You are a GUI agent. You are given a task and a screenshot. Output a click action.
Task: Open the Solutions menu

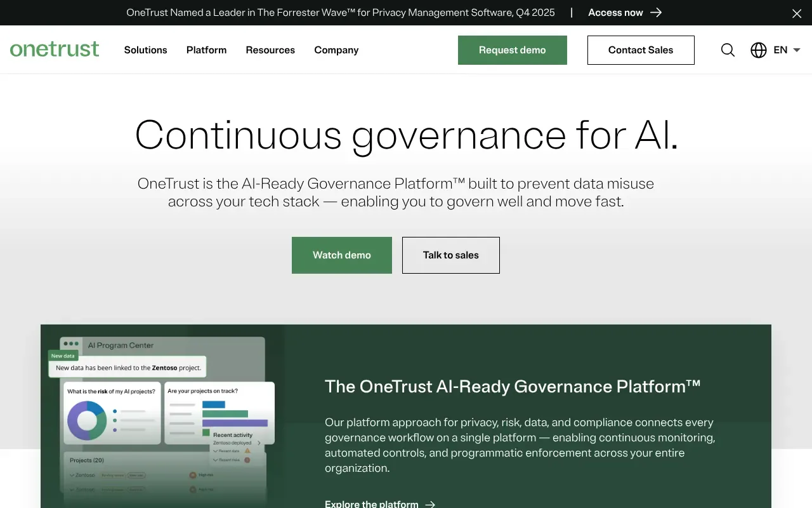(145, 50)
